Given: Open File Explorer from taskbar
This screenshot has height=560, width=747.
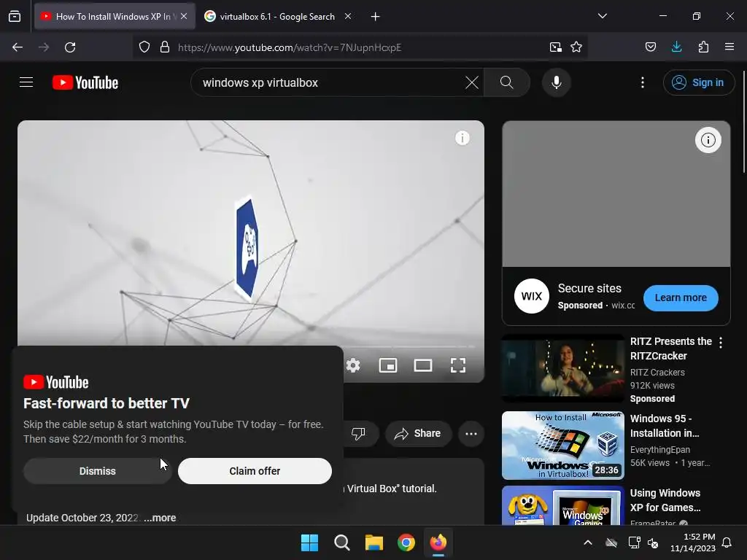Looking at the screenshot, I should coord(374,542).
